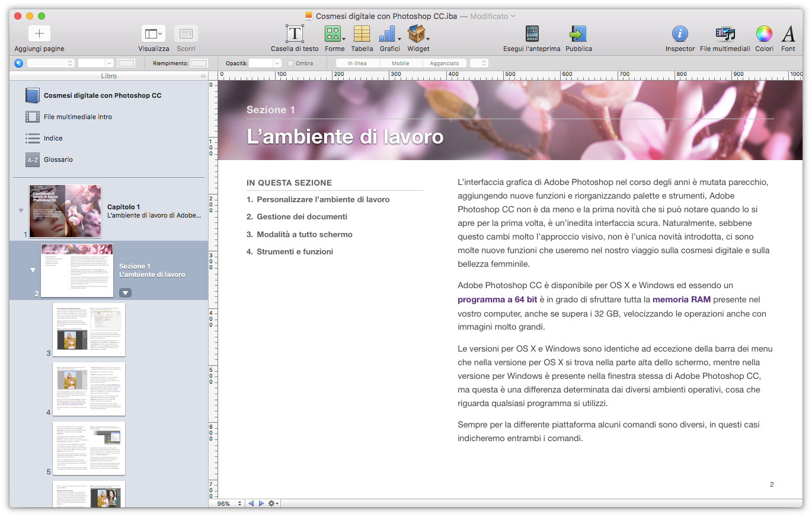
Task: Open the gear action menu in status bar
Action: [273, 503]
